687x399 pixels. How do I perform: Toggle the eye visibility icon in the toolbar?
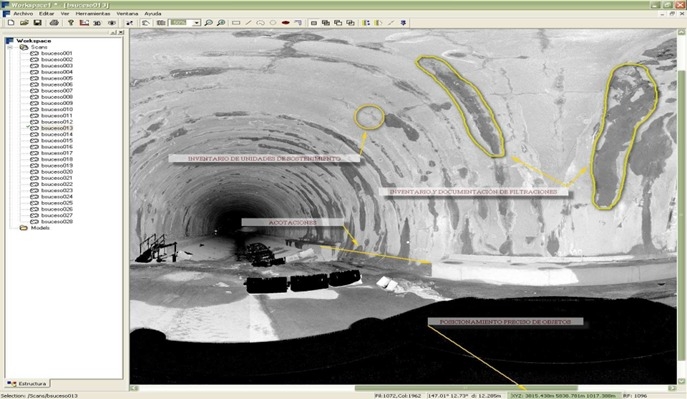(x=112, y=23)
